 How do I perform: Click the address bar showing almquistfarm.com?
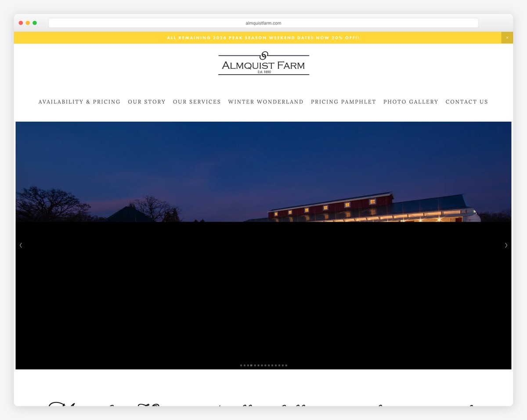pyautogui.click(x=263, y=22)
